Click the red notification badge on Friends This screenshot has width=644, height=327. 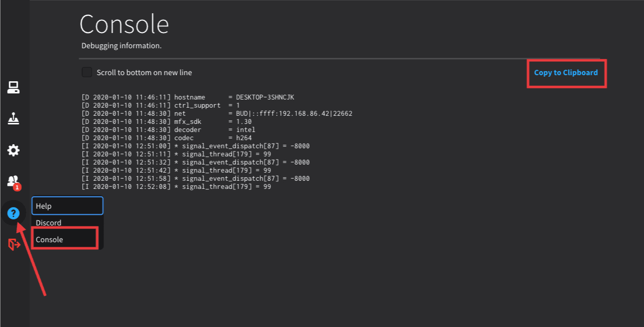coord(17,187)
